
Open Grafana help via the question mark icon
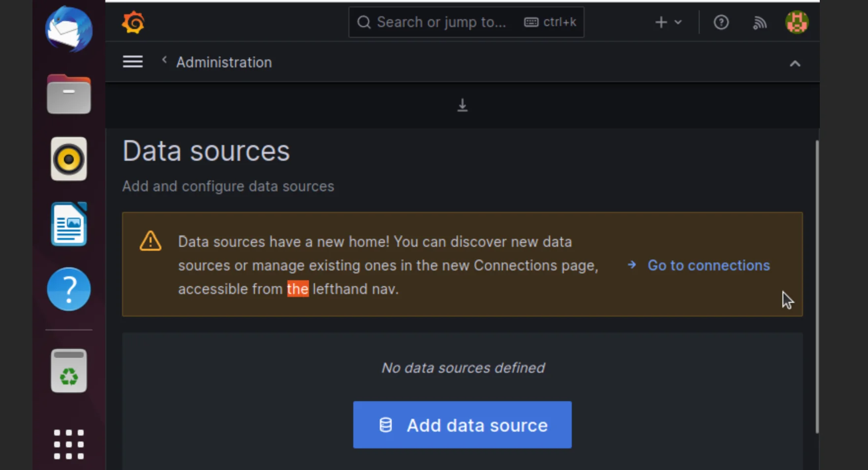(x=720, y=22)
